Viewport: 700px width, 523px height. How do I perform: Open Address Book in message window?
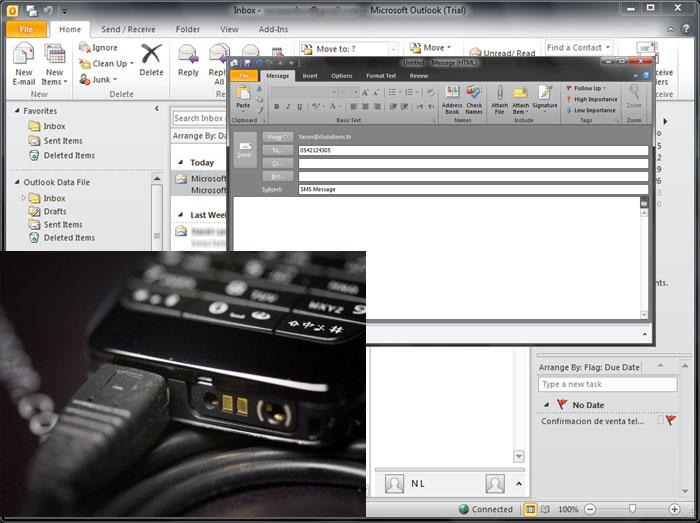(x=452, y=100)
